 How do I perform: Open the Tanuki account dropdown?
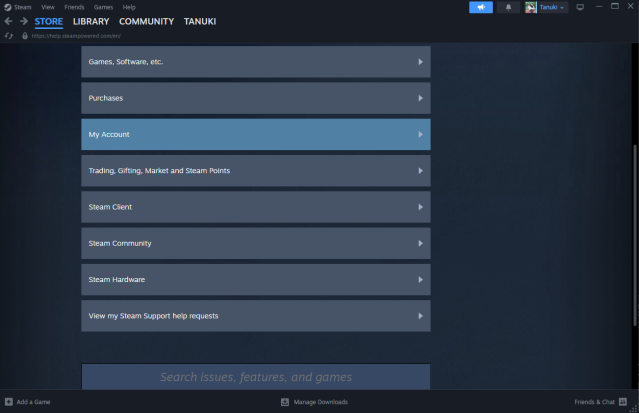click(x=552, y=7)
